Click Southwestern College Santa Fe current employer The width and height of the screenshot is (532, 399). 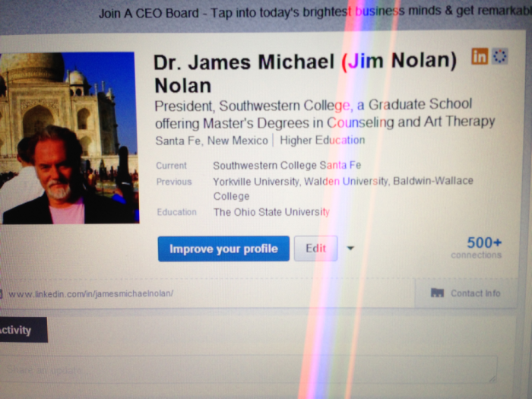tap(287, 166)
